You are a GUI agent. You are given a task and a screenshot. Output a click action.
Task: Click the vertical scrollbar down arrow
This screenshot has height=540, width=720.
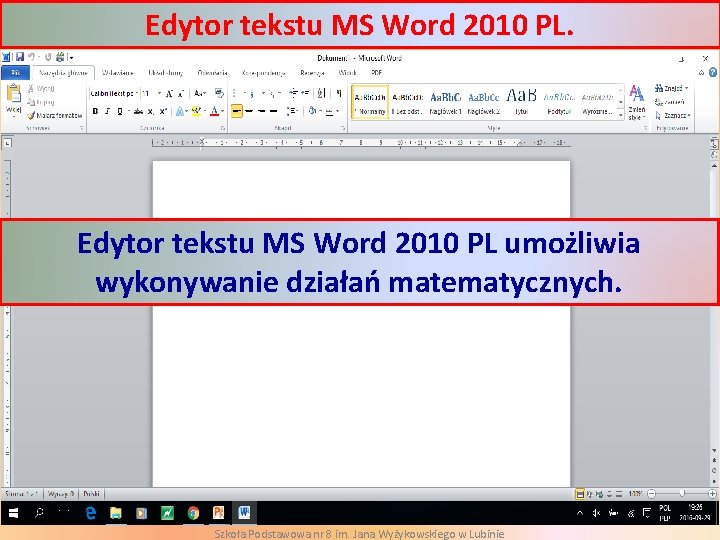pyautogui.click(x=714, y=451)
